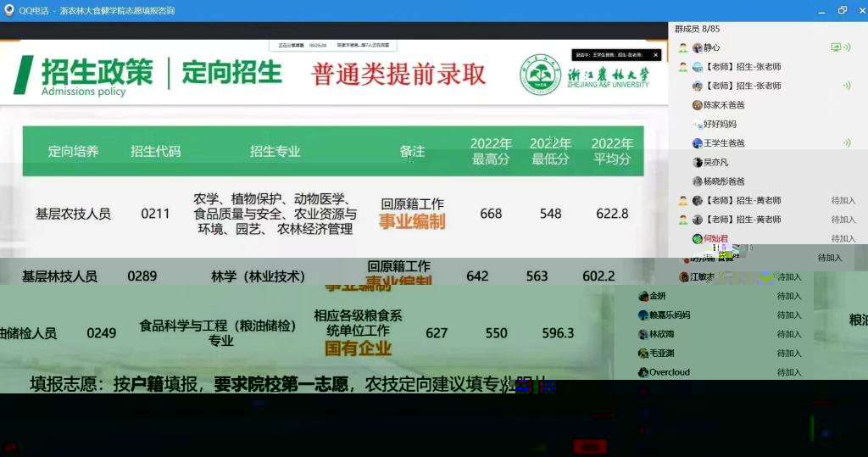Select member name 好好妈妈
868x457 pixels.
point(721,124)
